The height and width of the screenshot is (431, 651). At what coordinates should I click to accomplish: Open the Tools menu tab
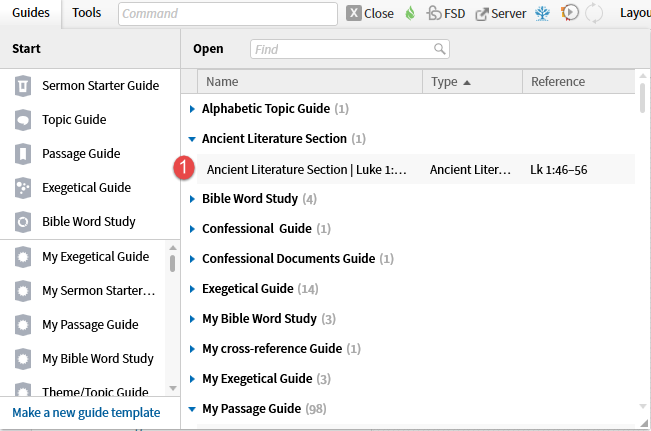click(x=86, y=13)
